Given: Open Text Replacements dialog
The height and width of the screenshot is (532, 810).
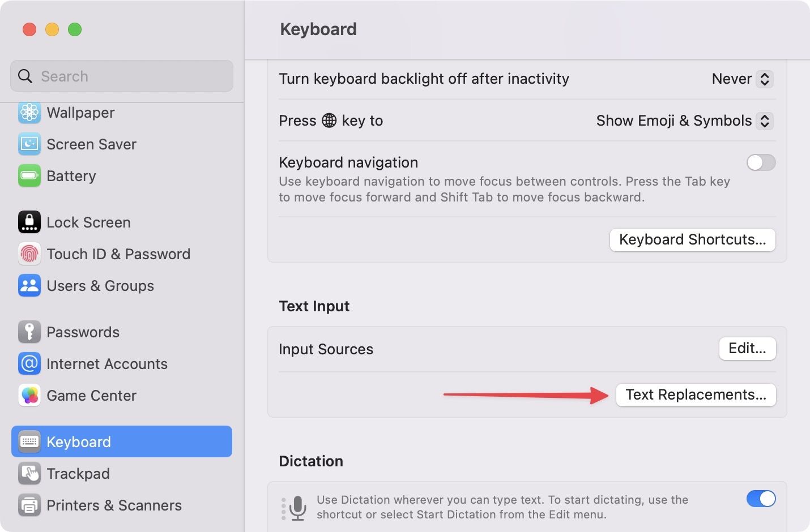Looking at the screenshot, I should (x=696, y=395).
